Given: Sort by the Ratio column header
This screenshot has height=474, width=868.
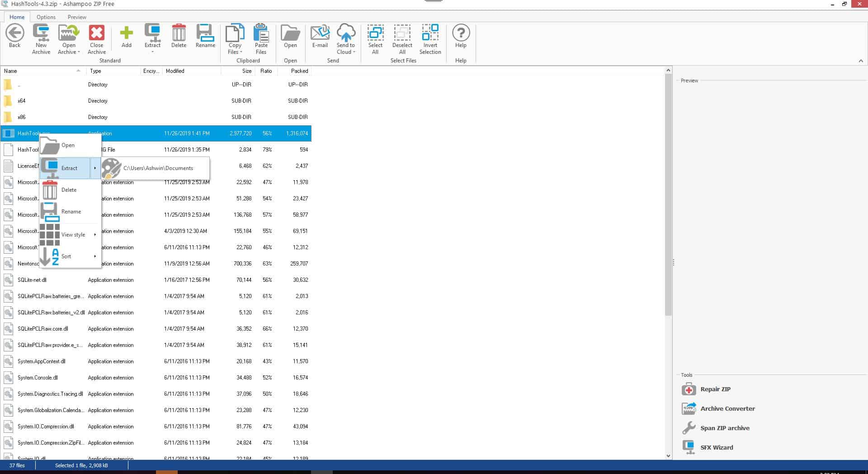Looking at the screenshot, I should [x=266, y=71].
